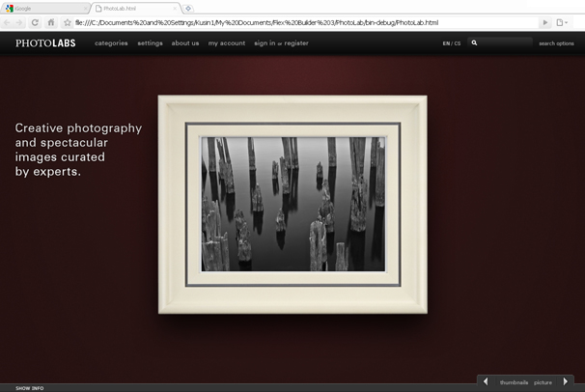
Task: Switch language to CS
Action: coord(458,43)
